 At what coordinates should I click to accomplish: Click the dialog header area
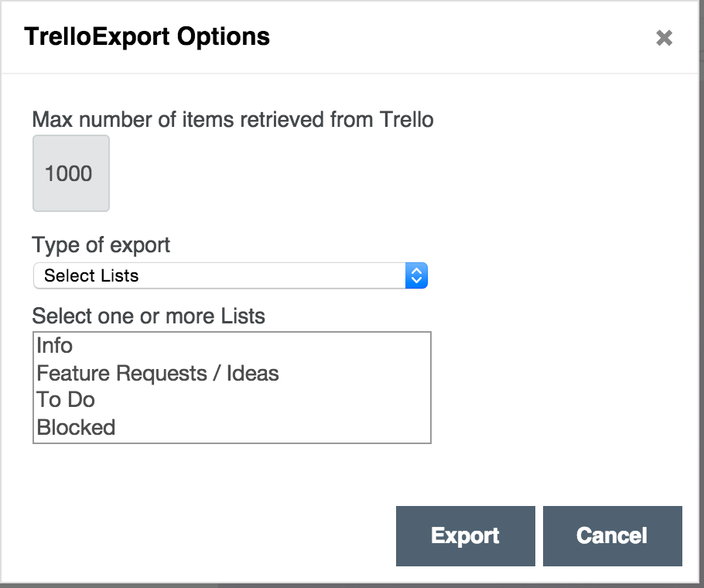coord(352,36)
